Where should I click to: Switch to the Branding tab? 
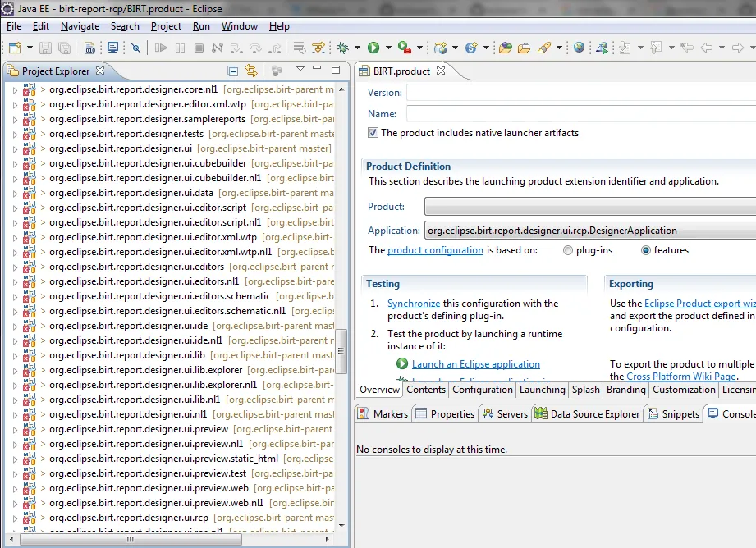click(625, 390)
